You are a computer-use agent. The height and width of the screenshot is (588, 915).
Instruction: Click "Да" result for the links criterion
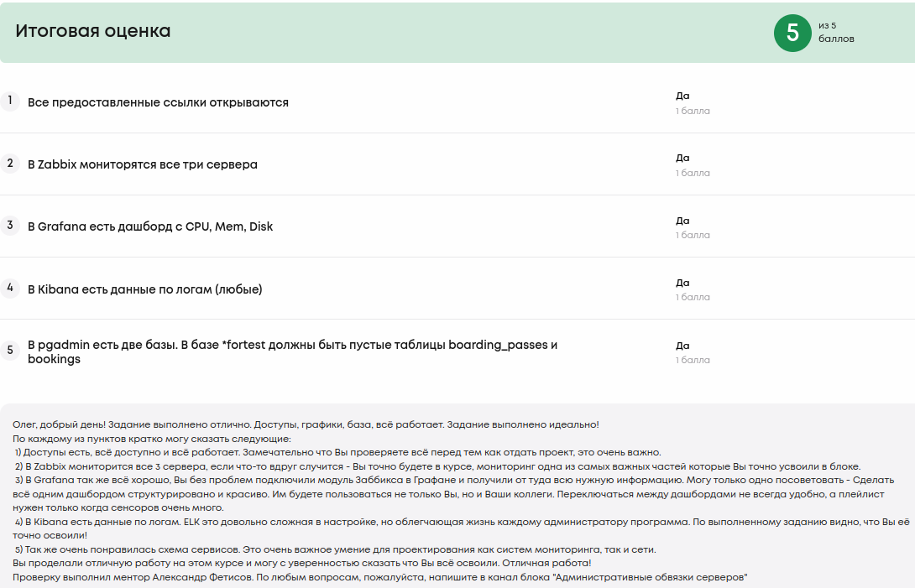click(x=682, y=96)
